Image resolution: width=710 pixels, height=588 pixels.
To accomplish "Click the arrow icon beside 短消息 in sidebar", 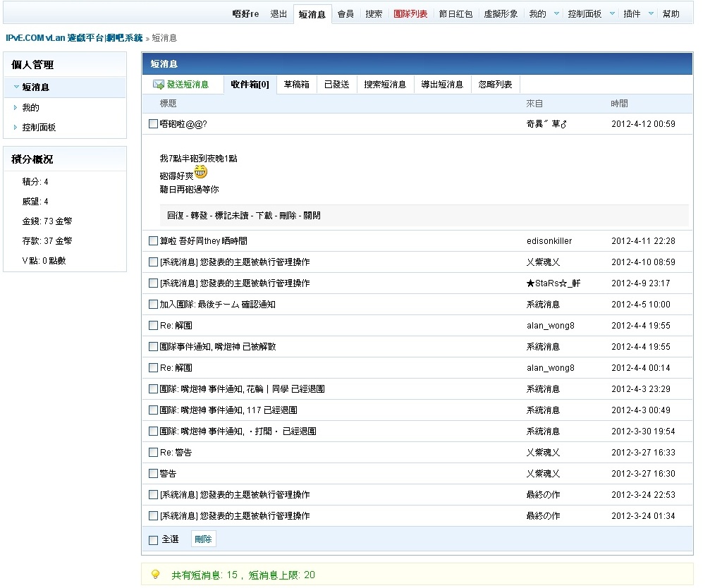I will [16, 87].
